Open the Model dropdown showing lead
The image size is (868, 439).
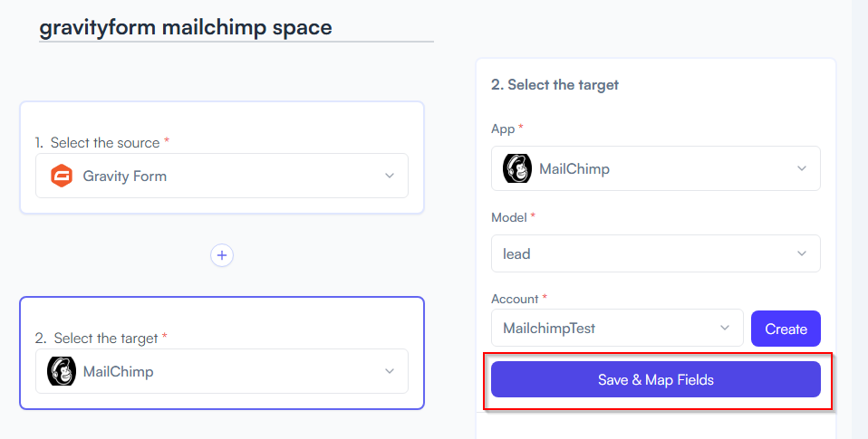coord(655,253)
